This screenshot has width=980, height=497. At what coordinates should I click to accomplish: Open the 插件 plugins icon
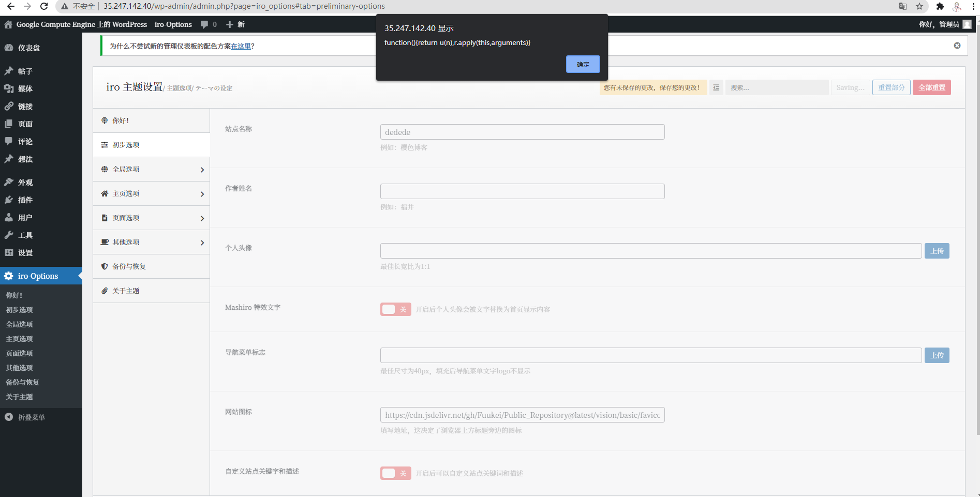click(9, 200)
